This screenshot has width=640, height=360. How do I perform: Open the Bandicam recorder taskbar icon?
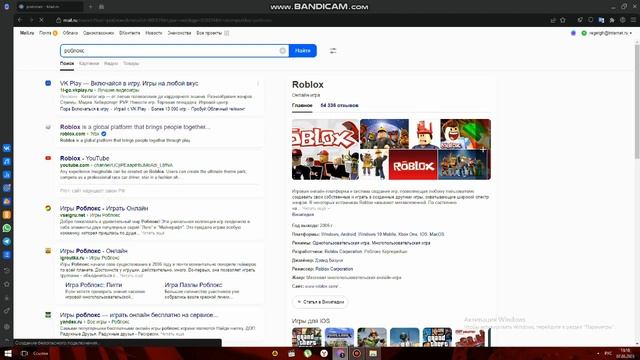(357, 353)
